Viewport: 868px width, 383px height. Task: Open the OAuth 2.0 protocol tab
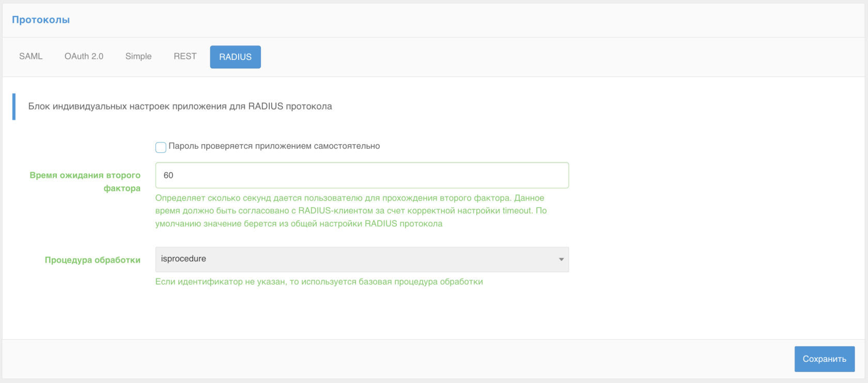(84, 56)
